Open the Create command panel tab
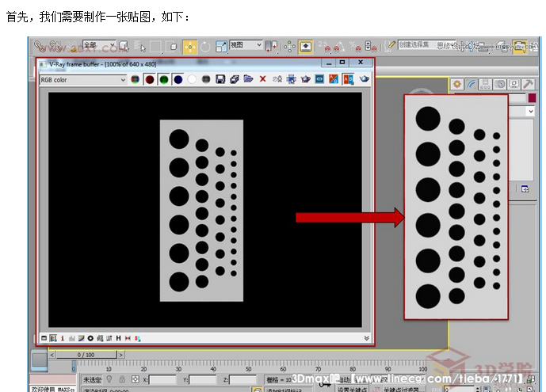Viewport: 546px width, 392px height. pos(457,84)
